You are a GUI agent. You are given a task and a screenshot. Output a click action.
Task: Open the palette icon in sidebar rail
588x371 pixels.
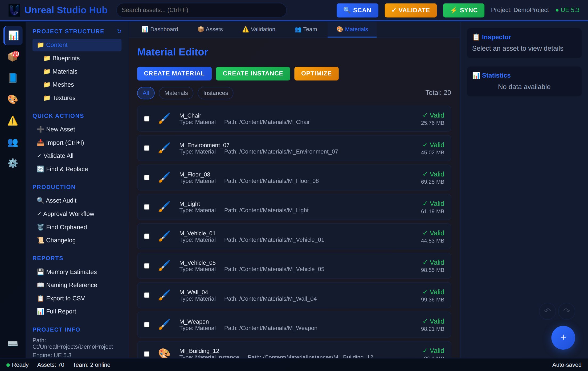click(x=13, y=99)
